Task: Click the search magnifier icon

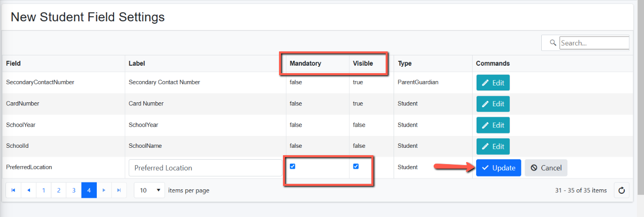Action: tap(553, 43)
